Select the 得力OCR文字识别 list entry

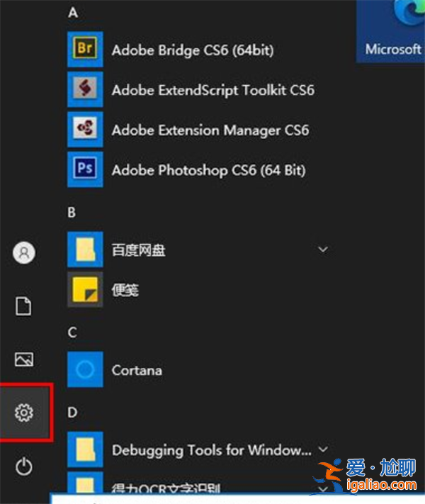coord(166,489)
